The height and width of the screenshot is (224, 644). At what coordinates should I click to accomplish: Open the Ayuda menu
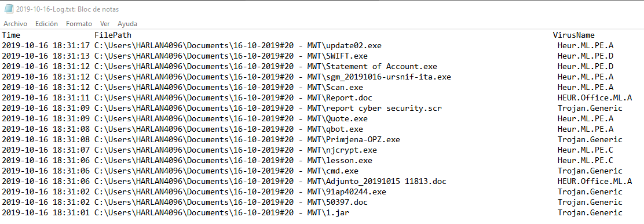pyautogui.click(x=127, y=24)
